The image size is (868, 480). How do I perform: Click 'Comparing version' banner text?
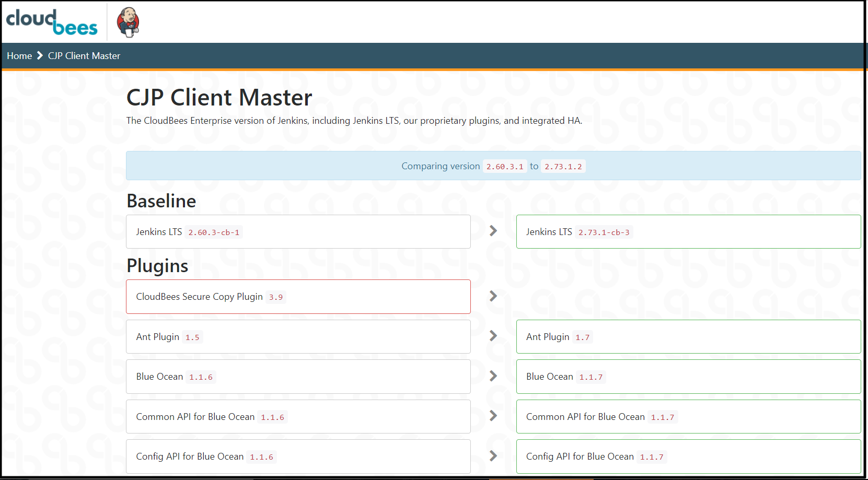[441, 166]
